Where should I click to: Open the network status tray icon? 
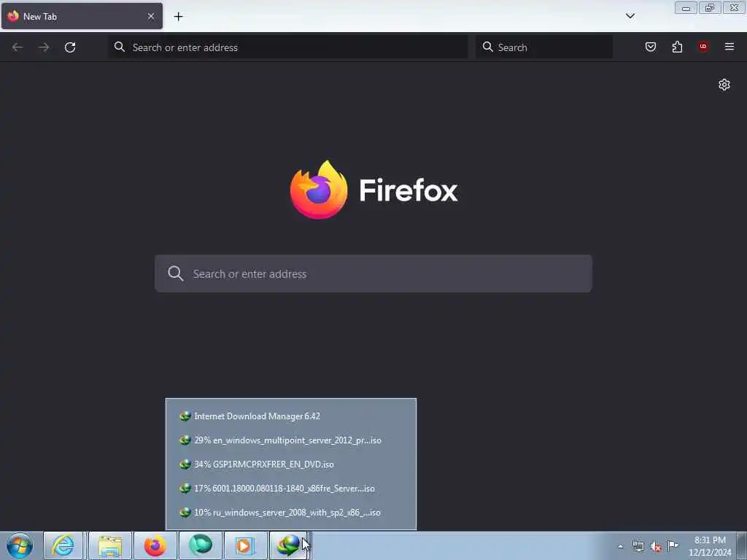(x=638, y=546)
